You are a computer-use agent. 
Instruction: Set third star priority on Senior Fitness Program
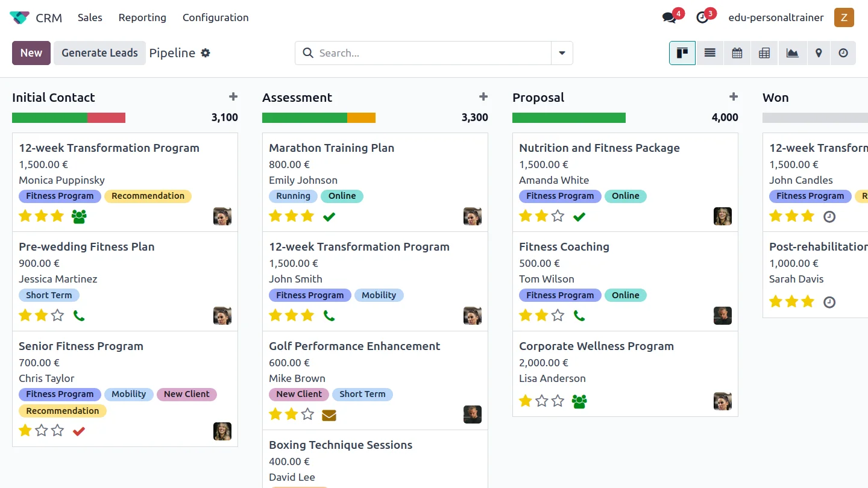tap(57, 431)
